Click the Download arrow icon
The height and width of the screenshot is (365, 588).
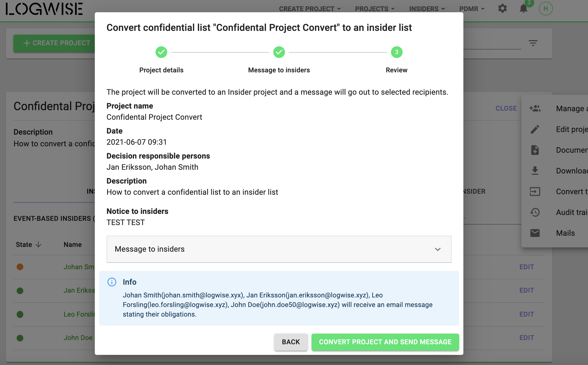[x=535, y=171]
